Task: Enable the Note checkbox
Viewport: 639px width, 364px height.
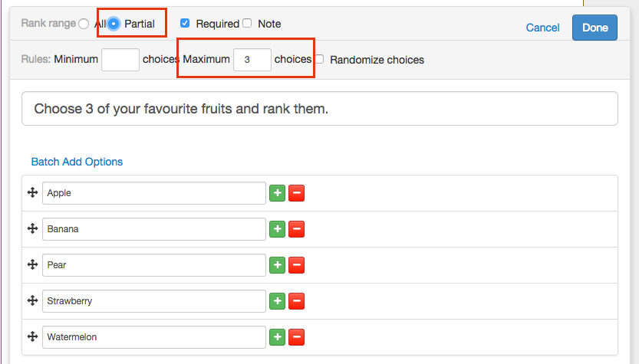Action: (247, 23)
